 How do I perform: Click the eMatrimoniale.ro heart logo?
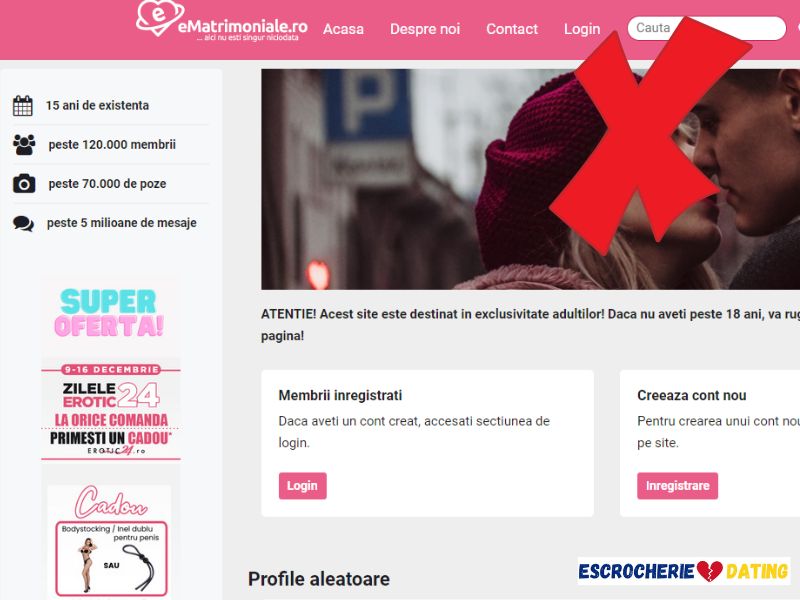click(x=160, y=17)
